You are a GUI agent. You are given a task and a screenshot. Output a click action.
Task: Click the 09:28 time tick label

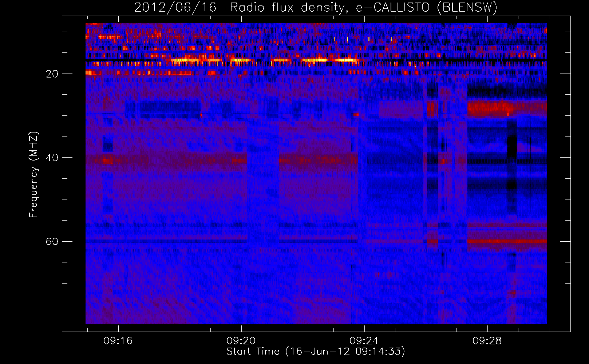tap(487, 341)
